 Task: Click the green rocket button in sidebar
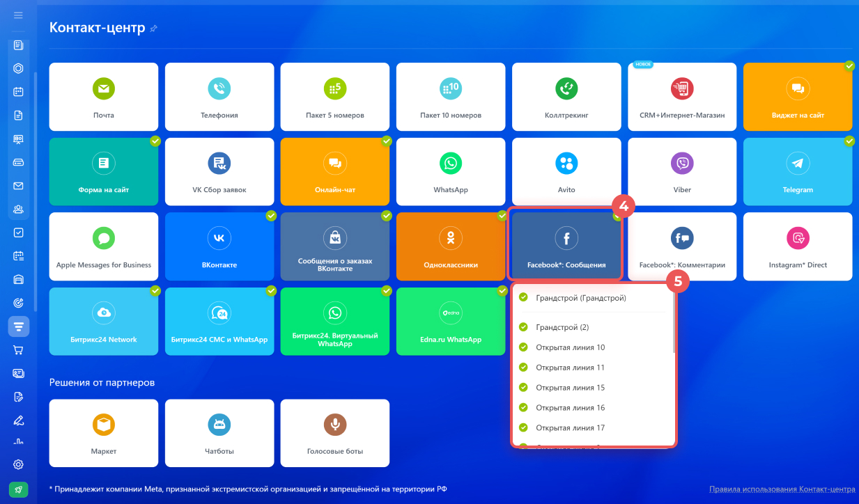pos(19,490)
